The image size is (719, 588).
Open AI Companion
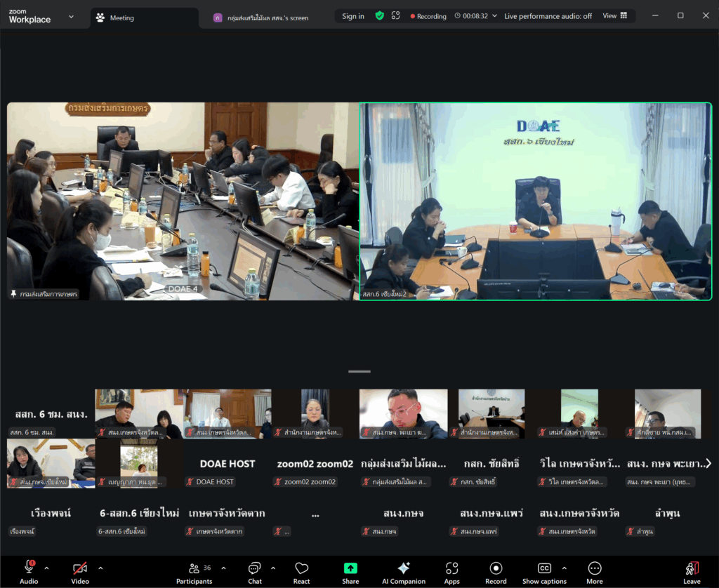403,571
